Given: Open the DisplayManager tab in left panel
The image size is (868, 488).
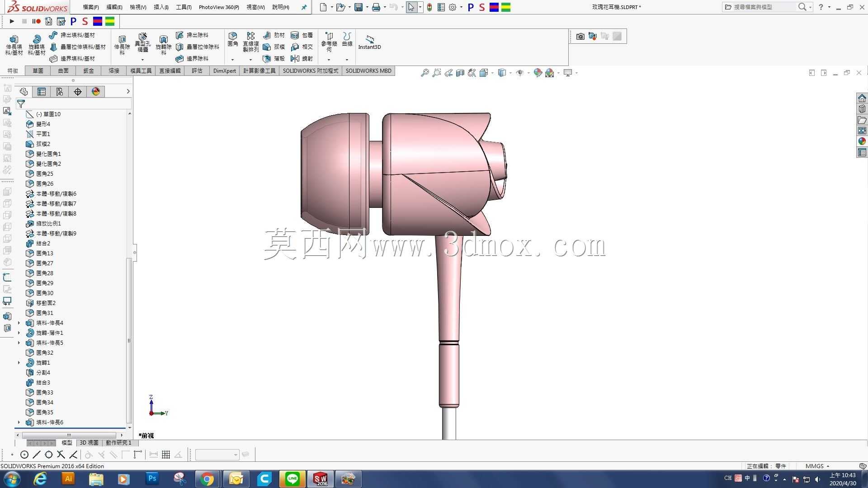Looking at the screenshot, I should [96, 92].
